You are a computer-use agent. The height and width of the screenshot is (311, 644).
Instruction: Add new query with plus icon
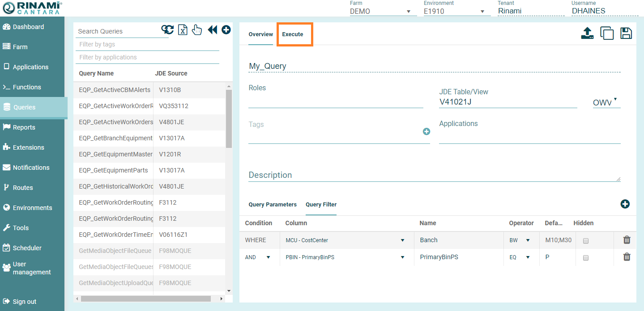226,29
